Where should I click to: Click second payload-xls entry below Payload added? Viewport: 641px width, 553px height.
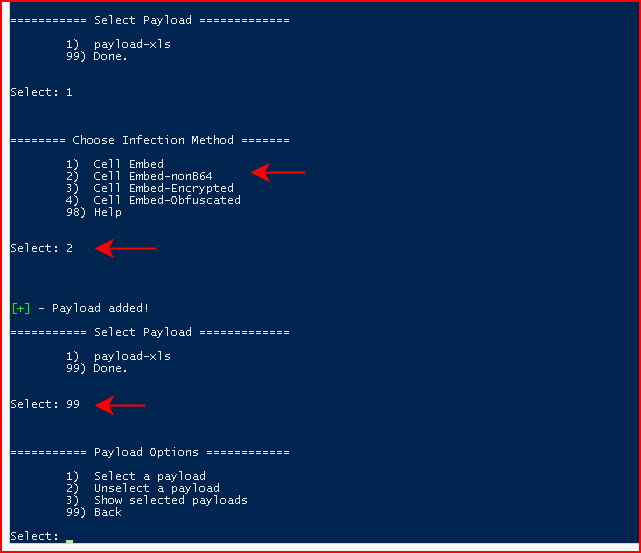(x=118, y=356)
